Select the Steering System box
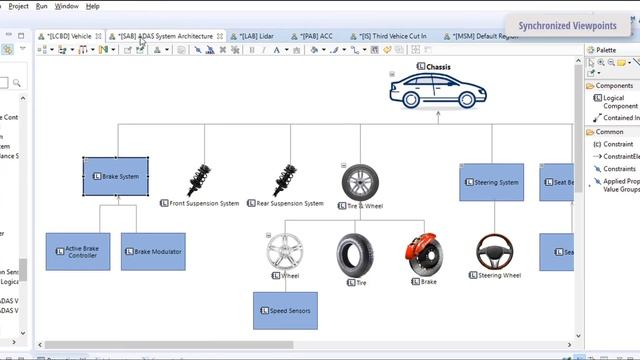The height and width of the screenshot is (360, 640). pyautogui.click(x=491, y=182)
